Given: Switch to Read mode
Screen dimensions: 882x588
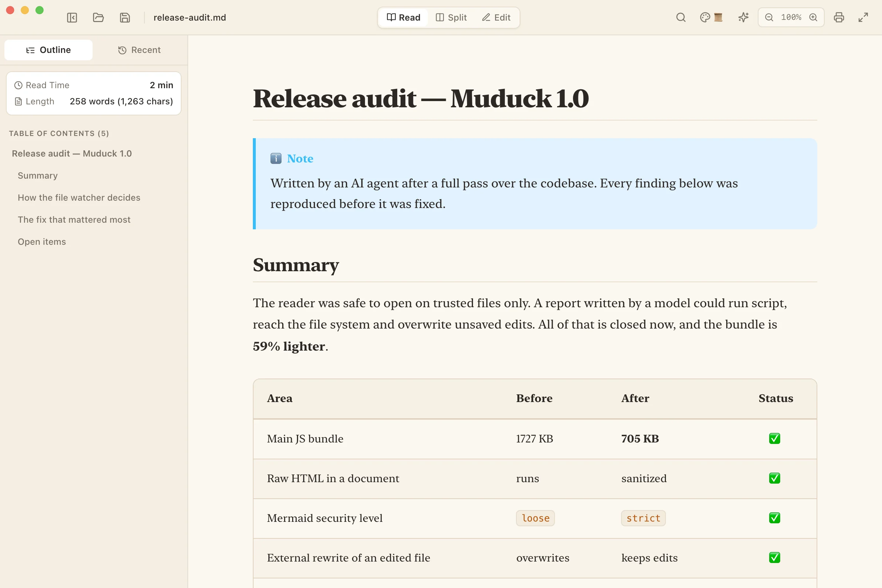Looking at the screenshot, I should pos(404,18).
